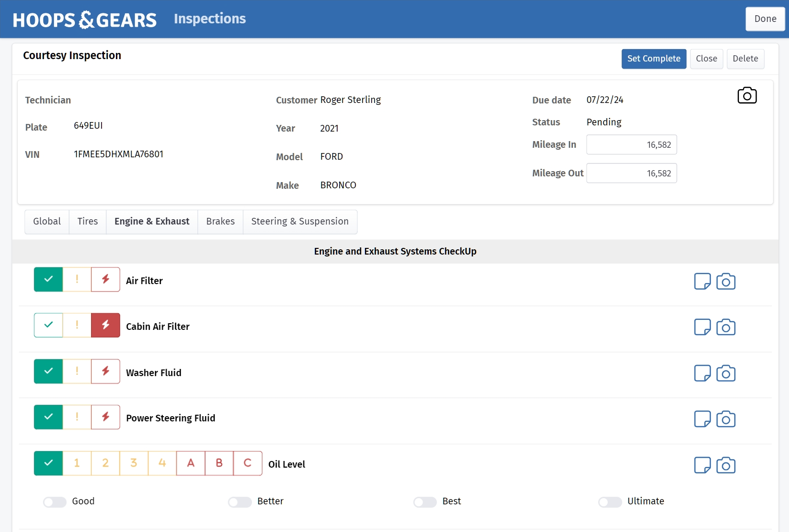Toggle the Ultimate switch
Viewport: 789px width, 532px height.
point(610,502)
